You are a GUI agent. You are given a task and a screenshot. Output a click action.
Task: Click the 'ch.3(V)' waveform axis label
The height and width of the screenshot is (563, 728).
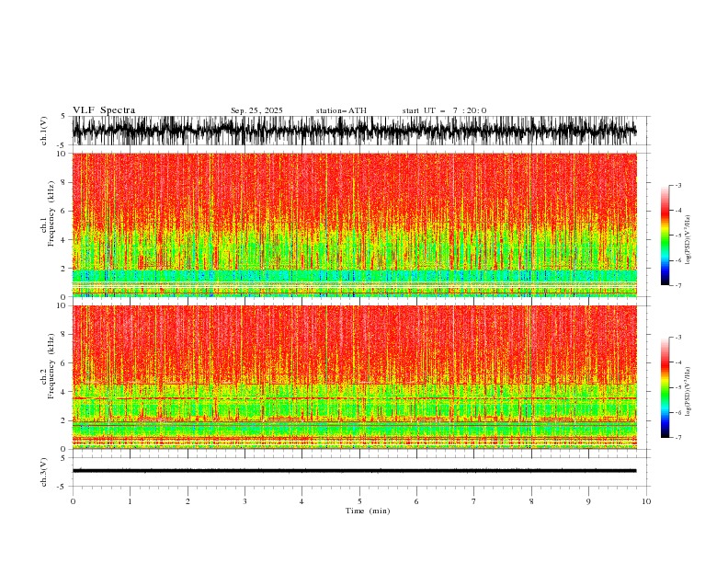tap(44, 472)
